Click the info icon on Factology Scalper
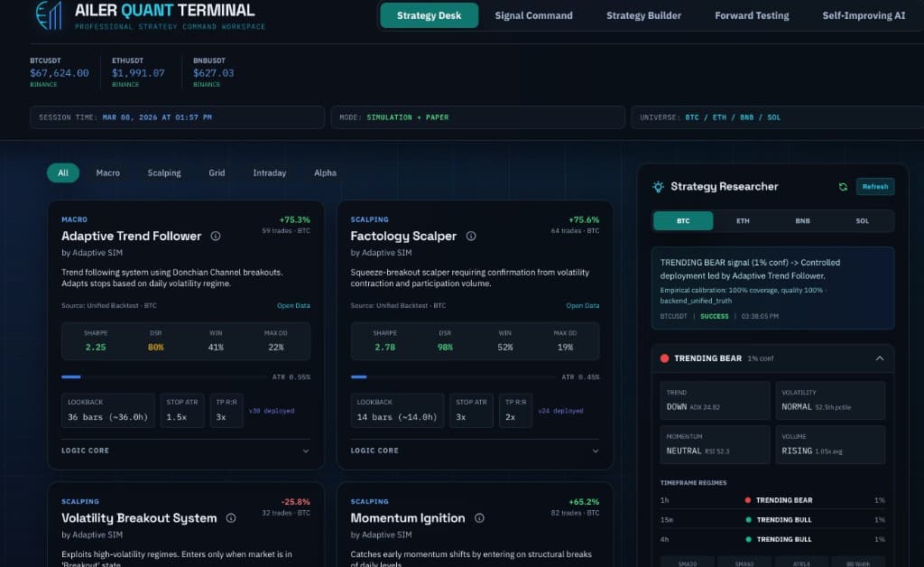 (x=470, y=236)
